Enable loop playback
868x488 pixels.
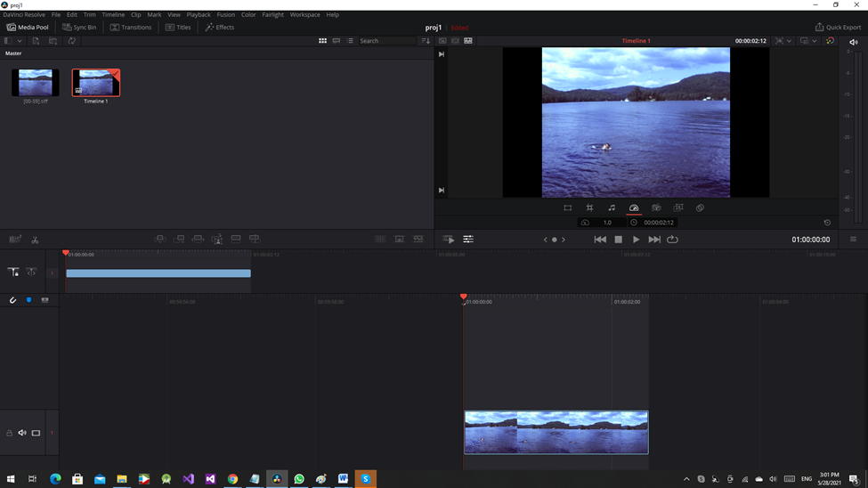pyautogui.click(x=673, y=240)
